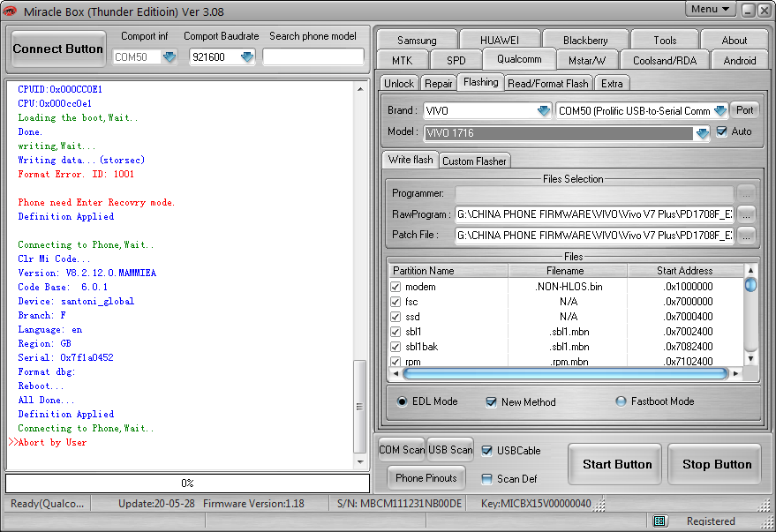This screenshot has height=532, width=776.
Task: Switch to the Blackberry tab
Action: point(585,40)
